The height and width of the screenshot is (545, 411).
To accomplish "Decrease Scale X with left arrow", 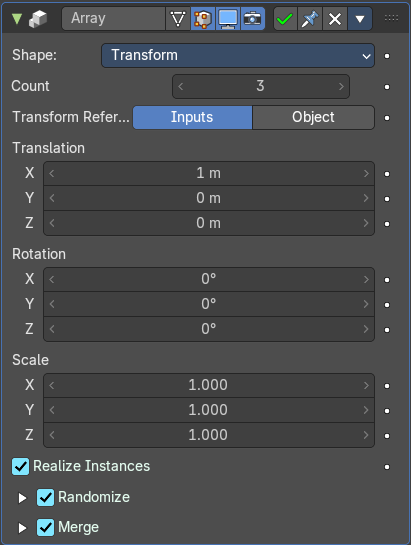I will [52, 385].
